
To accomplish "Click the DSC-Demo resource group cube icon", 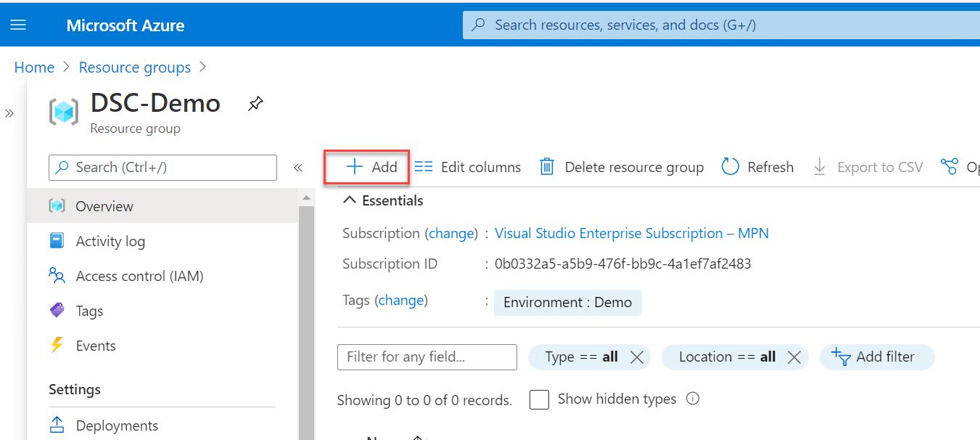I will pyautogui.click(x=64, y=112).
